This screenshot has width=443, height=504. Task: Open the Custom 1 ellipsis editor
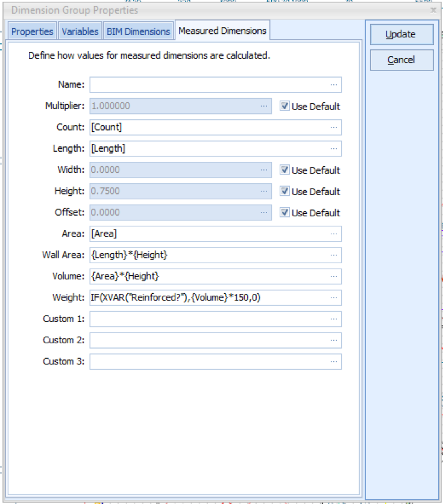pyautogui.click(x=334, y=319)
